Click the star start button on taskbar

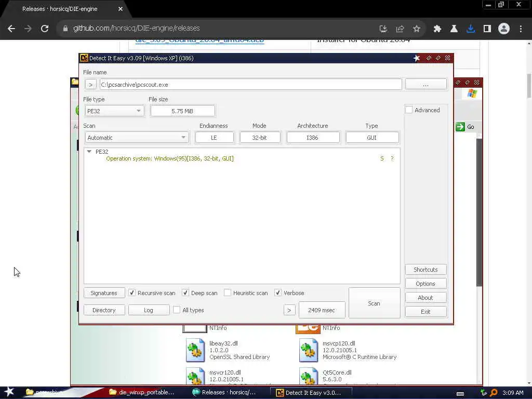(x=9, y=392)
